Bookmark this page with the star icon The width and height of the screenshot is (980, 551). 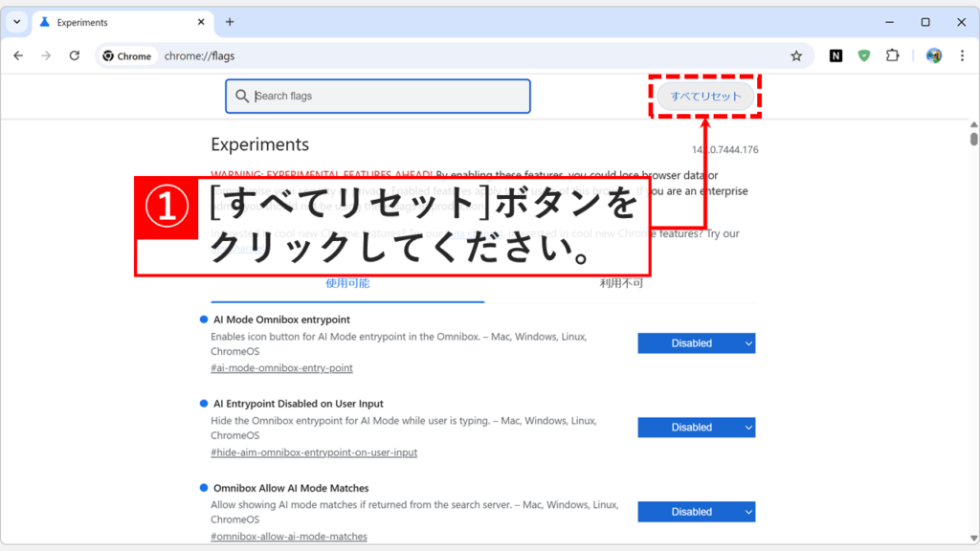pos(797,55)
